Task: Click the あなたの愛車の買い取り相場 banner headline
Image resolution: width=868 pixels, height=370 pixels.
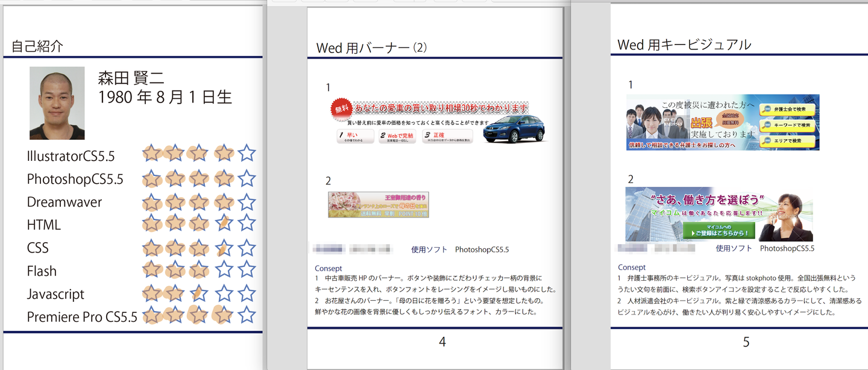Action: pyautogui.click(x=441, y=108)
